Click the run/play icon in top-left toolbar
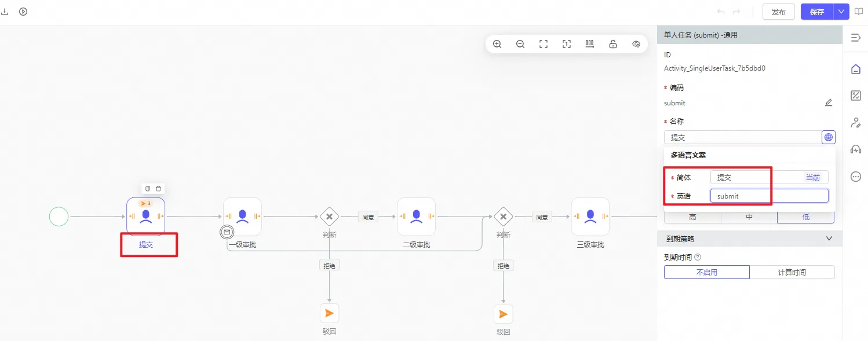Viewport: 868px width, 341px height. (x=23, y=12)
